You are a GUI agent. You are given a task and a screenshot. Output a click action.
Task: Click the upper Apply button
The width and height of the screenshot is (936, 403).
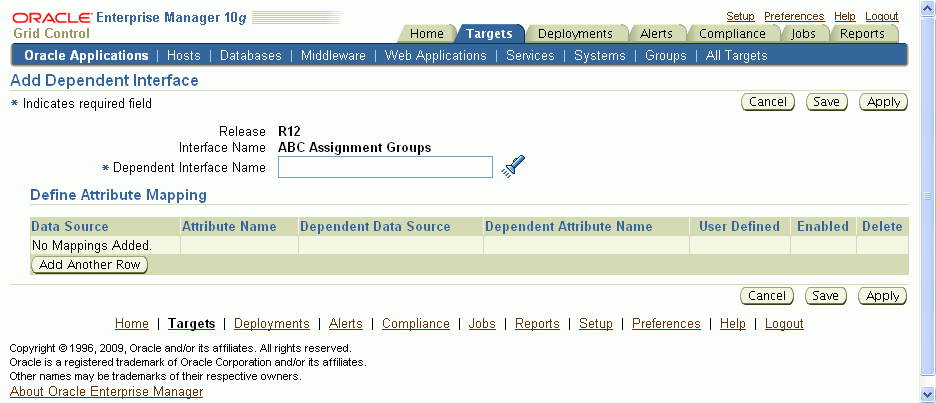pos(883,102)
